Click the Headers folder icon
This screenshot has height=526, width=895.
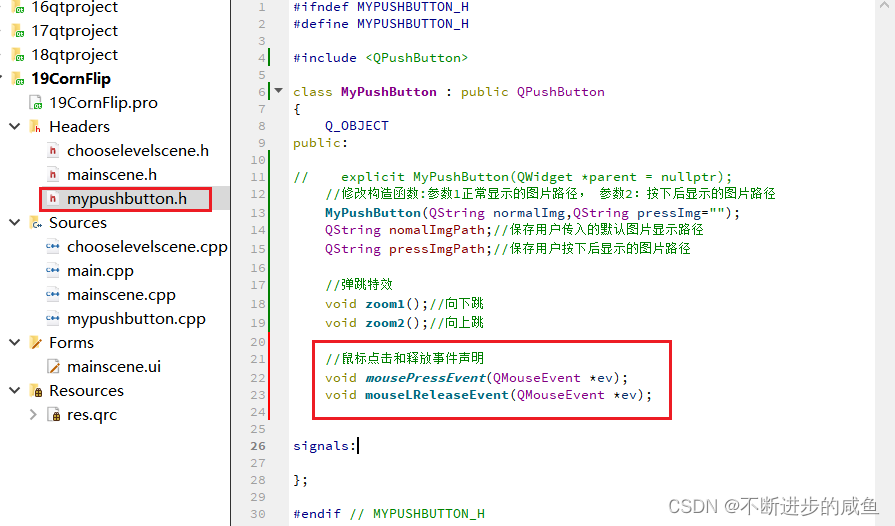[x=35, y=127]
